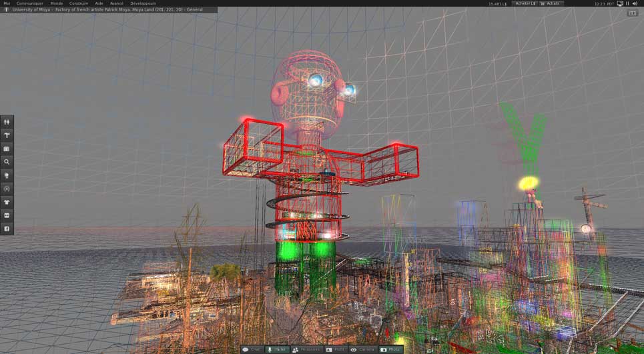The width and height of the screenshot is (644, 354).
Task: Open the Caméra controls button
Action: click(x=362, y=349)
